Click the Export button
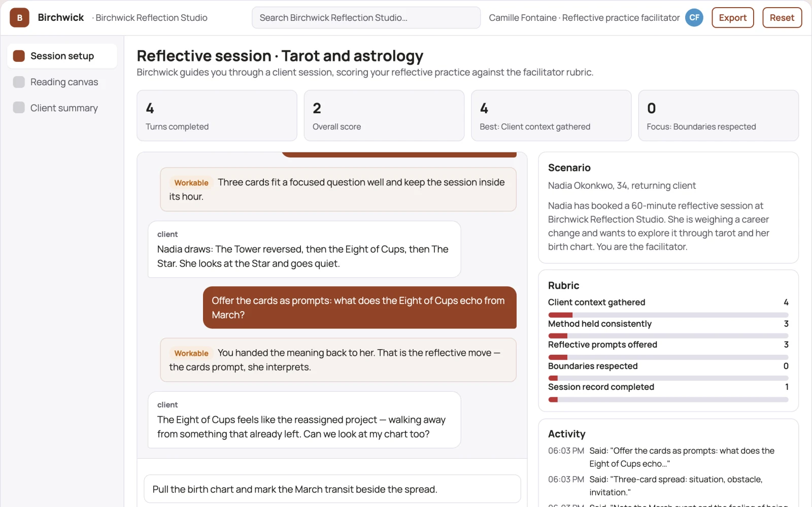This screenshot has width=812, height=507. 733,18
